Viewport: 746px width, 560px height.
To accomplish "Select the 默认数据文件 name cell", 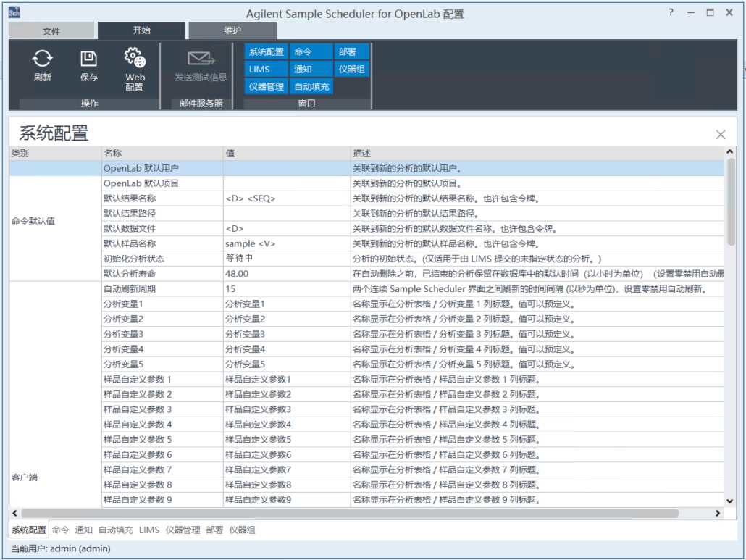I will pyautogui.click(x=162, y=229).
